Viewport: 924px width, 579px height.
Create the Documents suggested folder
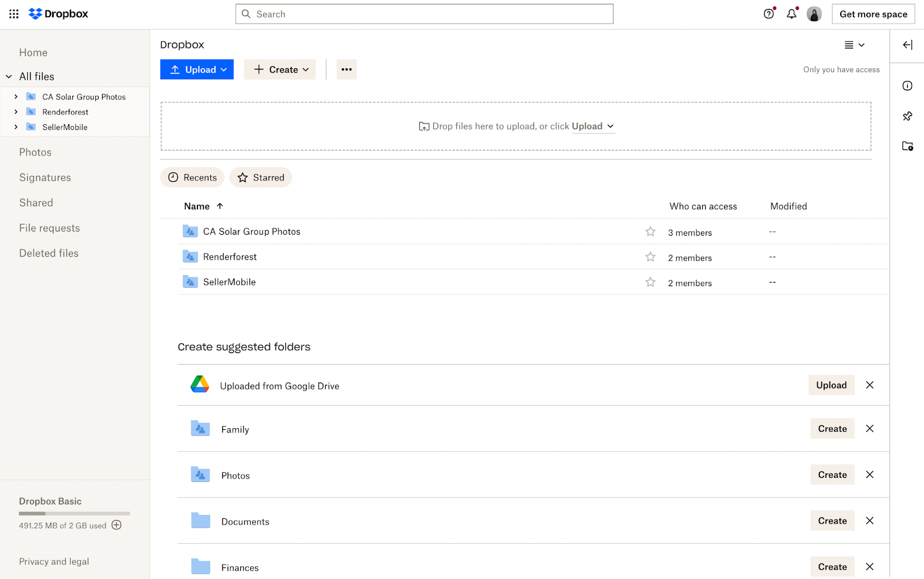[x=832, y=521]
